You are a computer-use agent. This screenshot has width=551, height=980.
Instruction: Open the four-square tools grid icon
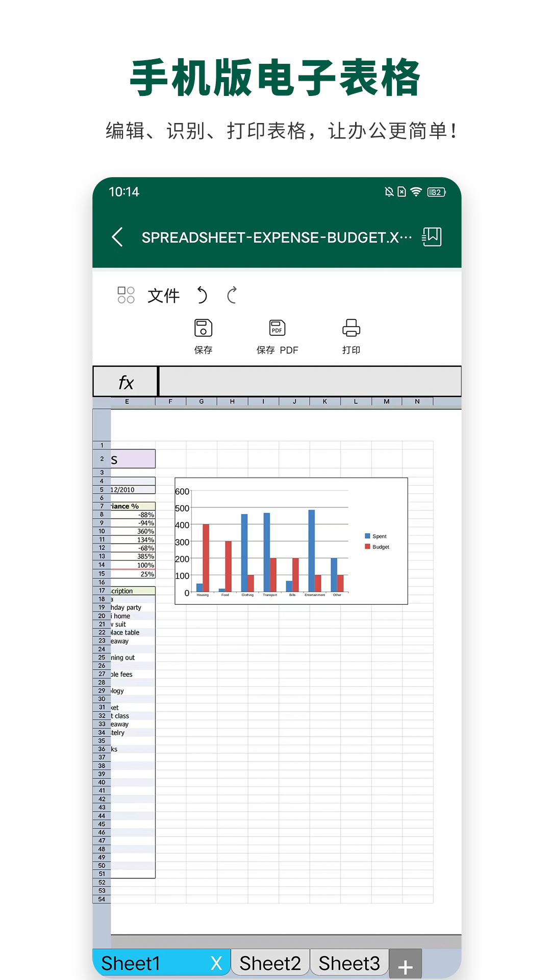126,295
